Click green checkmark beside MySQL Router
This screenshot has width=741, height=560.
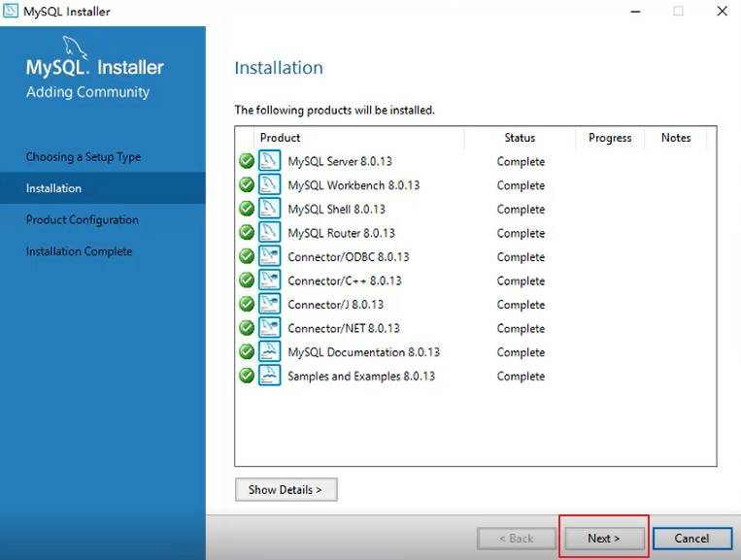(x=247, y=232)
